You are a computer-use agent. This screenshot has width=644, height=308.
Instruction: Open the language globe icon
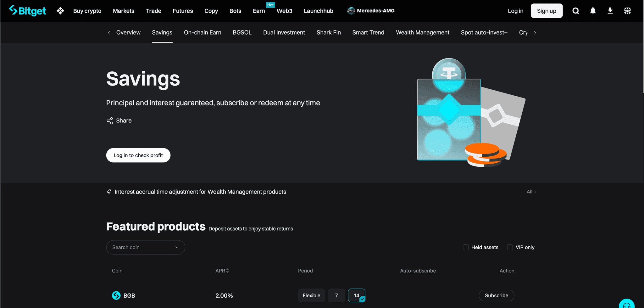[x=627, y=11]
